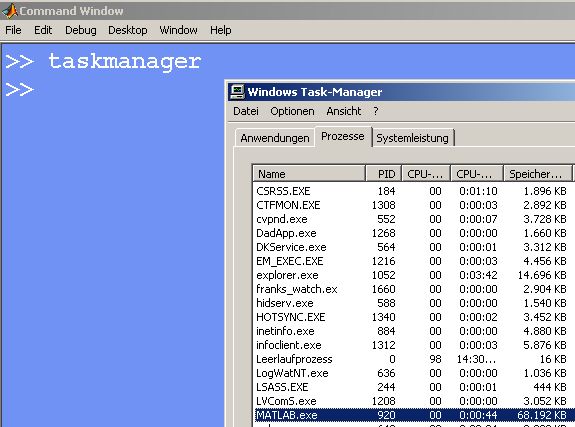The width and height of the screenshot is (575, 427).
Task: Sort processes by the PID column header
Action: coord(384,174)
